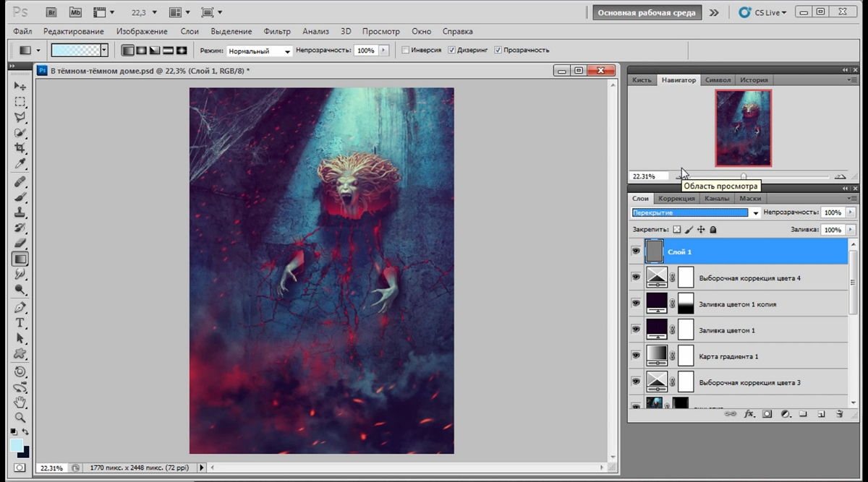Select the Smudge tool

click(20, 275)
